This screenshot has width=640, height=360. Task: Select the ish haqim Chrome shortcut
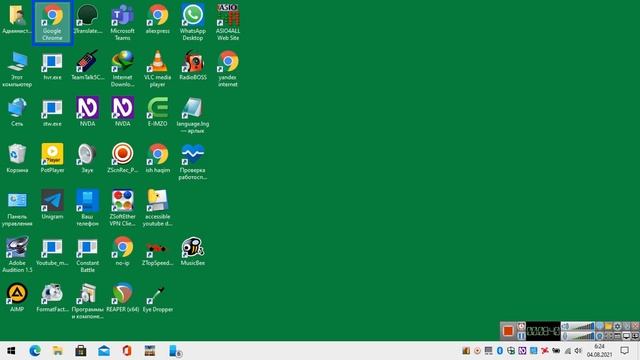tap(158, 158)
